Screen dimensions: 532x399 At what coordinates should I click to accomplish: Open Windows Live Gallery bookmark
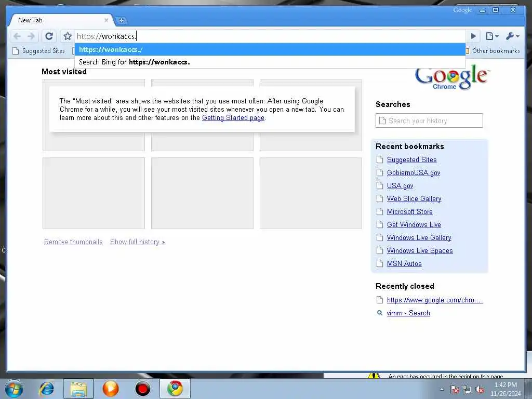click(419, 238)
